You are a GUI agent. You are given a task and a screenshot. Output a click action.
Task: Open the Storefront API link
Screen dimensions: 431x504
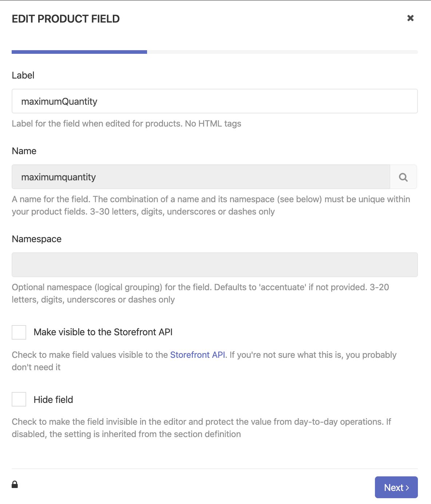click(197, 355)
